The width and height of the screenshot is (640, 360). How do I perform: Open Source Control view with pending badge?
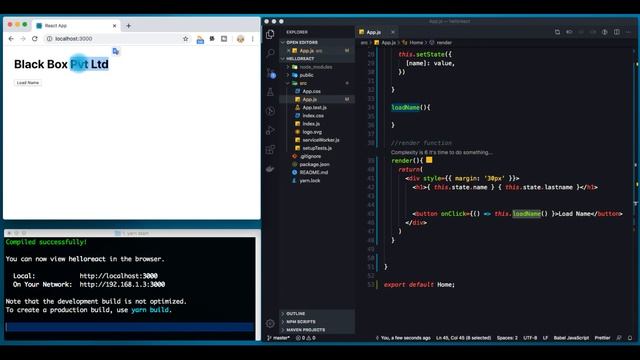tap(271, 73)
